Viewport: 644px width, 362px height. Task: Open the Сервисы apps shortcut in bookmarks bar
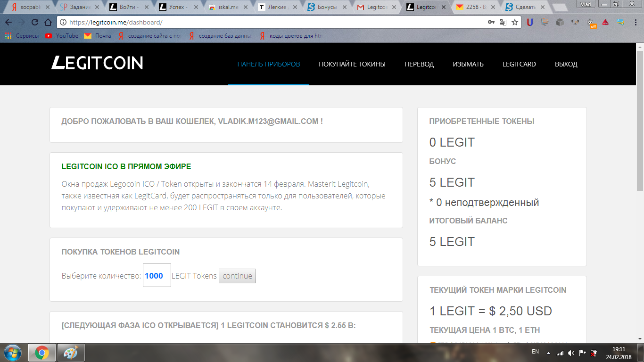pos(22,36)
